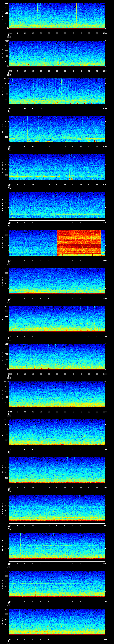Image resolution: width=114 pixels, height=644 pixels.
Task: Click the '6:29:00' start time label
Action: tap(9, 601)
